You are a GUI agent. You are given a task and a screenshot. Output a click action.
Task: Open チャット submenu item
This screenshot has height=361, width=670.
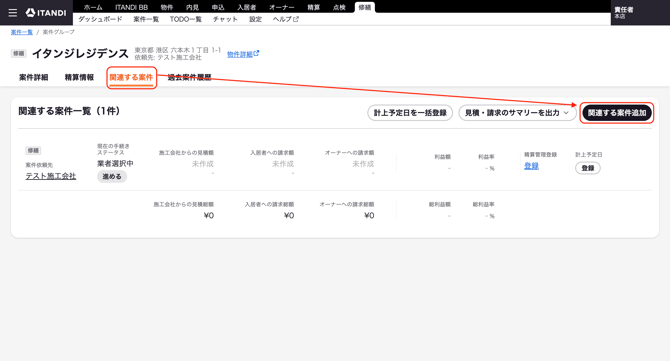225,19
